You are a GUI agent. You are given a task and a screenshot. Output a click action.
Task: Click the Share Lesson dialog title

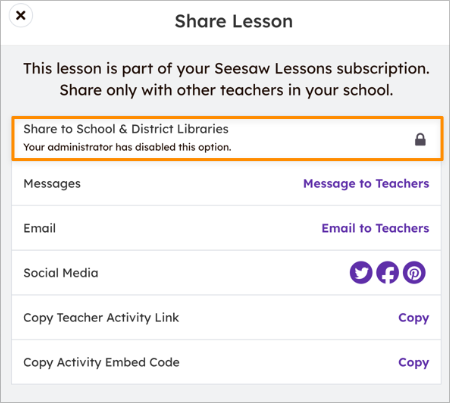[x=234, y=22]
